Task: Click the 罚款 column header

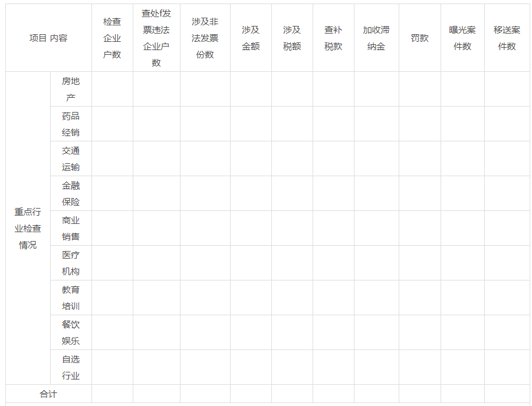Action: pos(419,38)
